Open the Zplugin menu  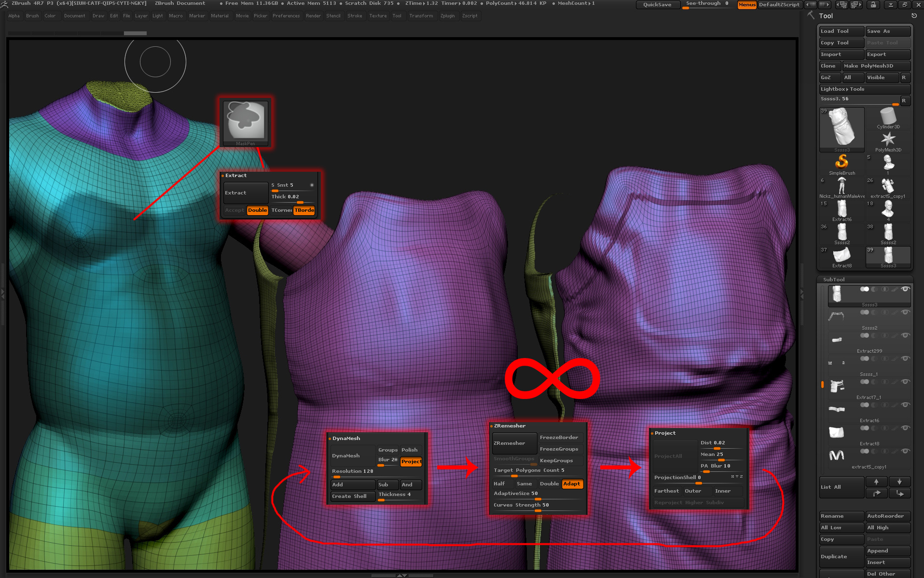point(447,16)
